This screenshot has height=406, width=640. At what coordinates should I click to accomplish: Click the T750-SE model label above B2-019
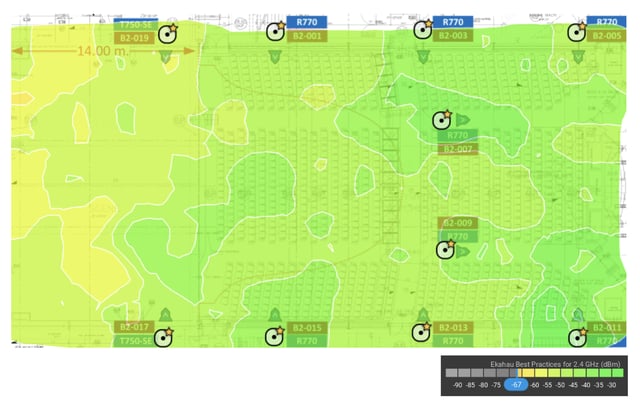(134, 24)
